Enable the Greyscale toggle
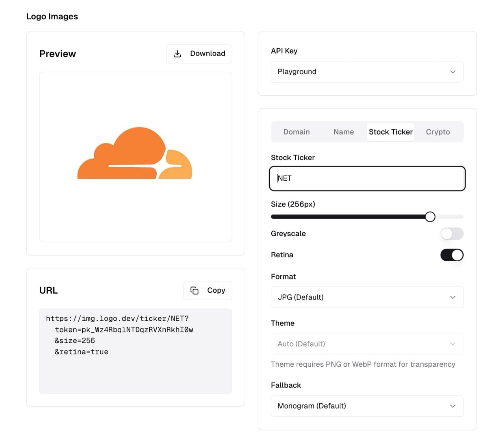The image size is (504, 447). (452, 234)
